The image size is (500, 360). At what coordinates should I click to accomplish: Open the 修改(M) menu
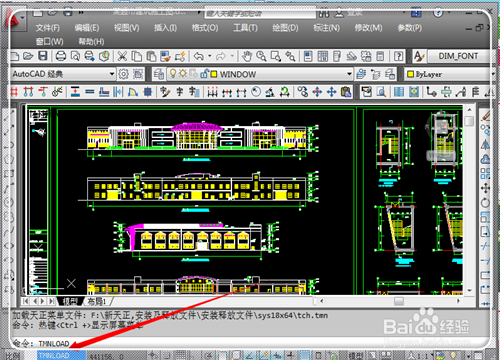(368, 28)
